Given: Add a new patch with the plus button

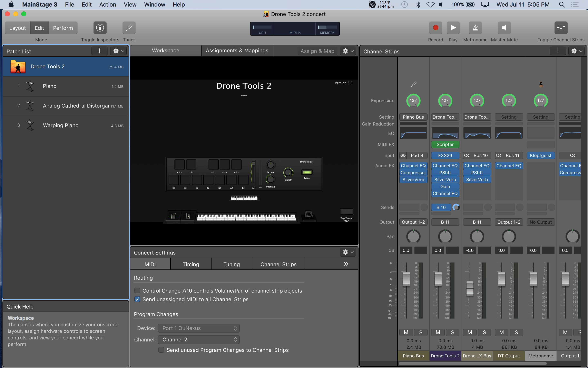Looking at the screenshot, I should point(100,51).
